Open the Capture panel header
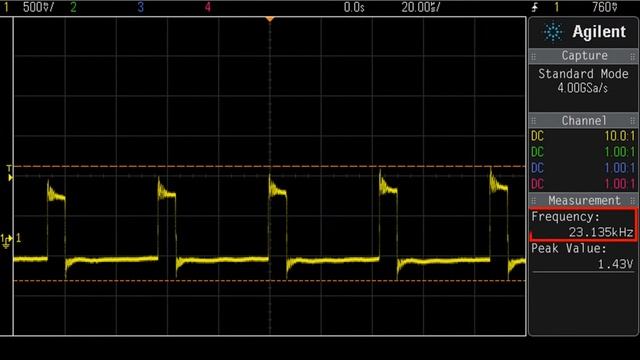Viewport: 640px width, 360px height. pyautogui.click(x=583, y=56)
